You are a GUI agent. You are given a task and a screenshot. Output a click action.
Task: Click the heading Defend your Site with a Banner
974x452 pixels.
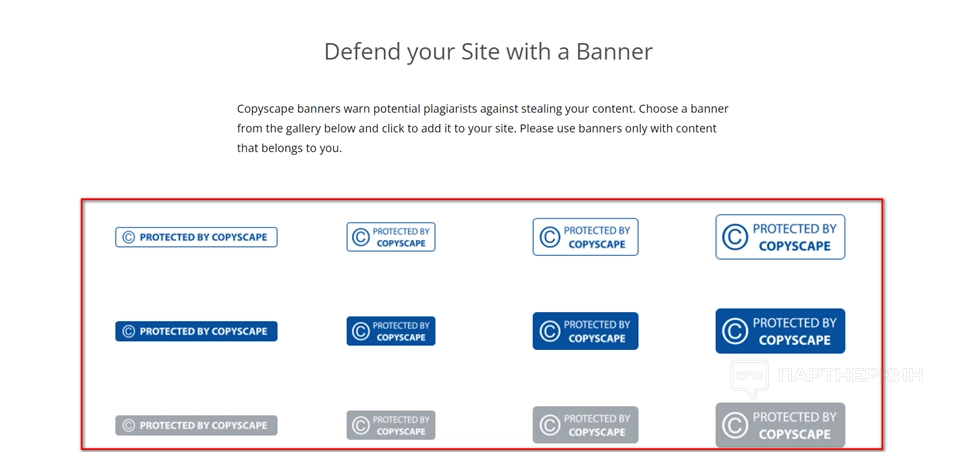click(x=488, y=52)
